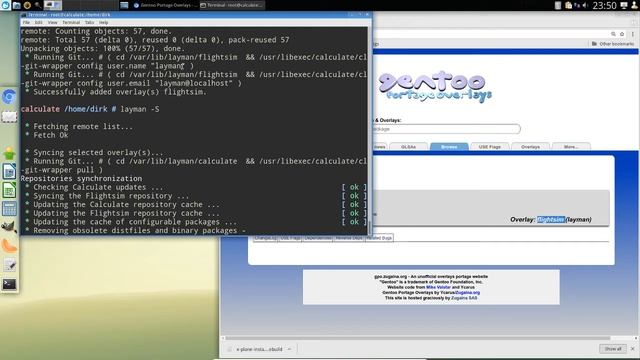Click the package updates tray icon
640x360 pixels.
[569, 5]
